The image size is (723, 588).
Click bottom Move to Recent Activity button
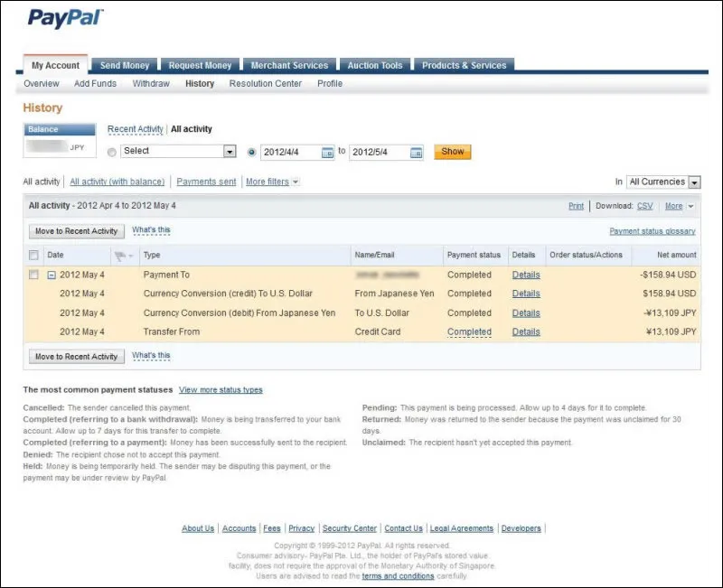pyautogui.click(x=77, y=356)
